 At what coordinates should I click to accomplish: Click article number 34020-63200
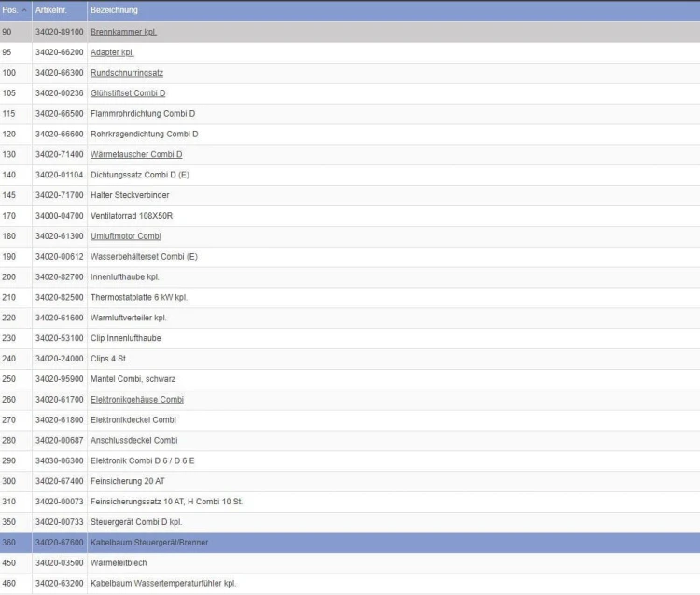tap(60, 584)
